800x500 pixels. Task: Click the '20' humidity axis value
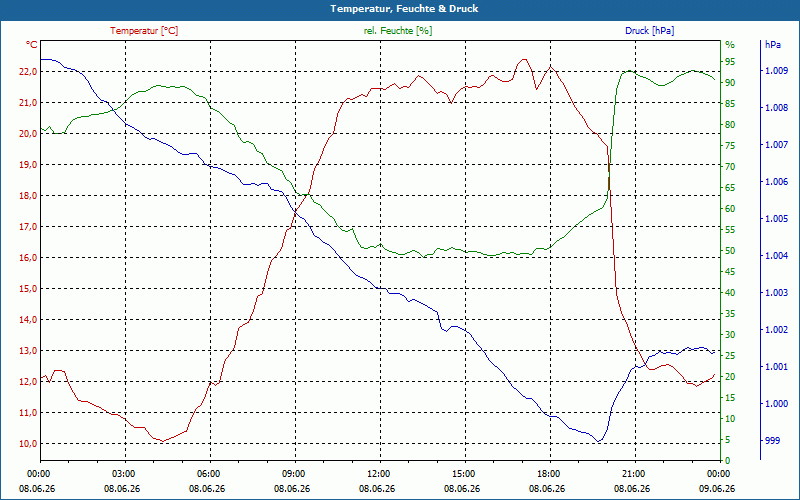coord(730,377)
